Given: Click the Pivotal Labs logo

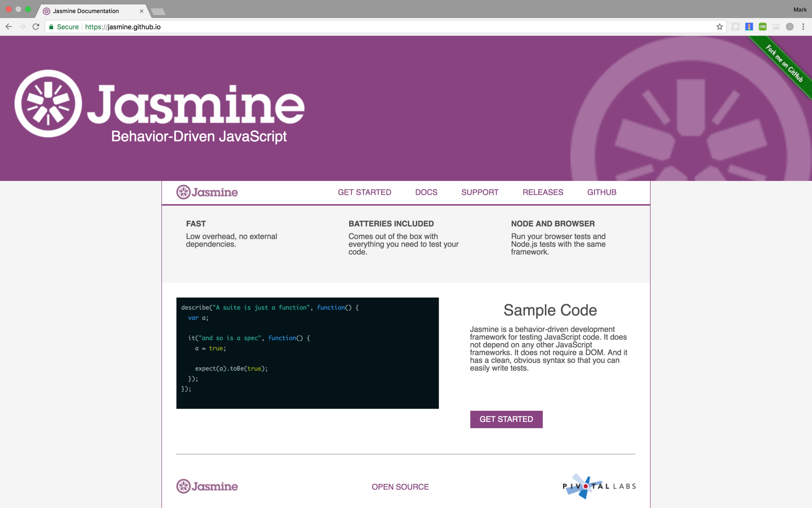Looking at the screenshot, I should point(599,486).
